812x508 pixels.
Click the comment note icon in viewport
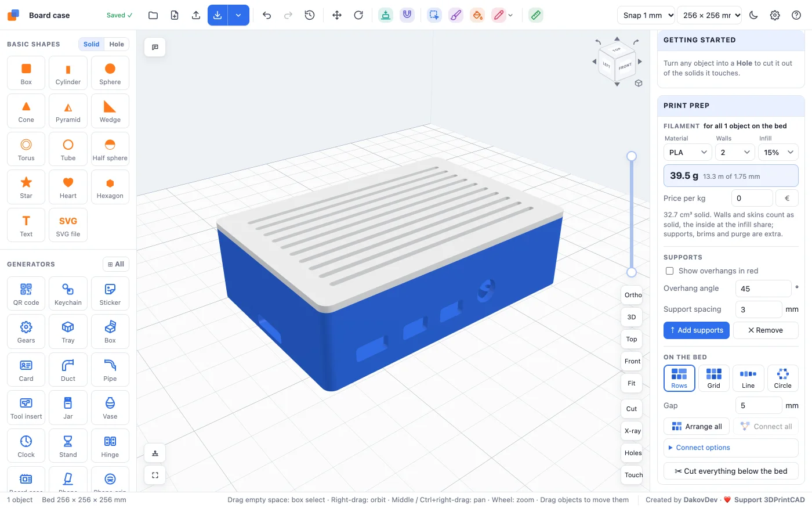(x=155, y=47)
